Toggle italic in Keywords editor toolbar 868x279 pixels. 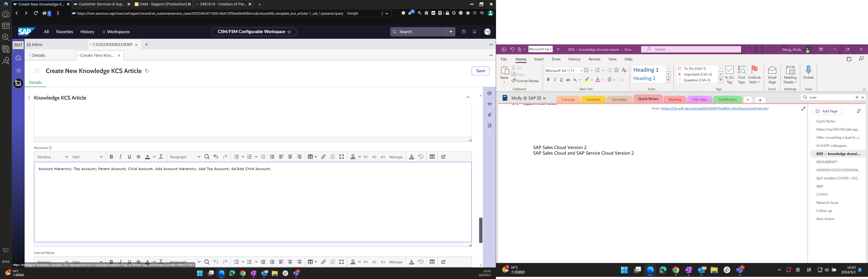[x=120, y=157]
